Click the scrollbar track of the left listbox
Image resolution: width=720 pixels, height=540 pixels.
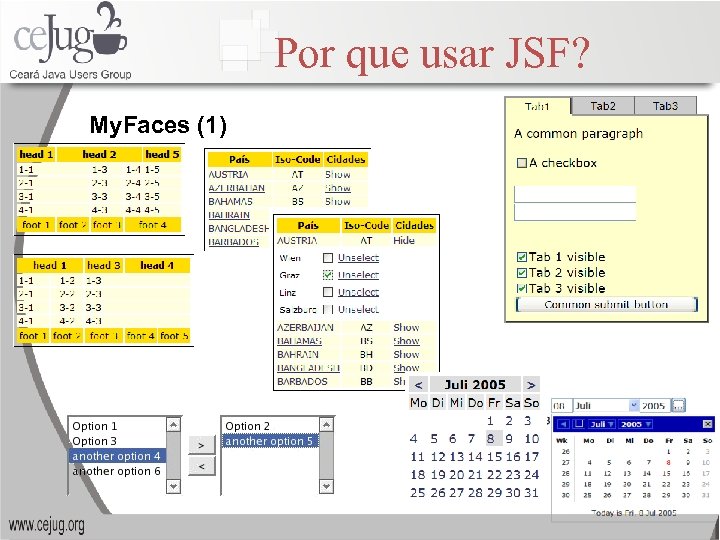pos(173,455)
